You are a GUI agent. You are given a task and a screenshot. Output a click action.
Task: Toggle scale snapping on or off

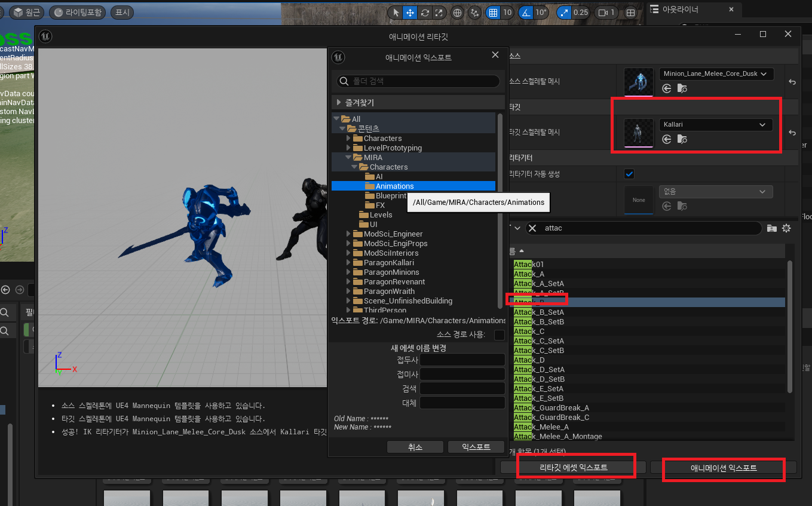[563, 13]
